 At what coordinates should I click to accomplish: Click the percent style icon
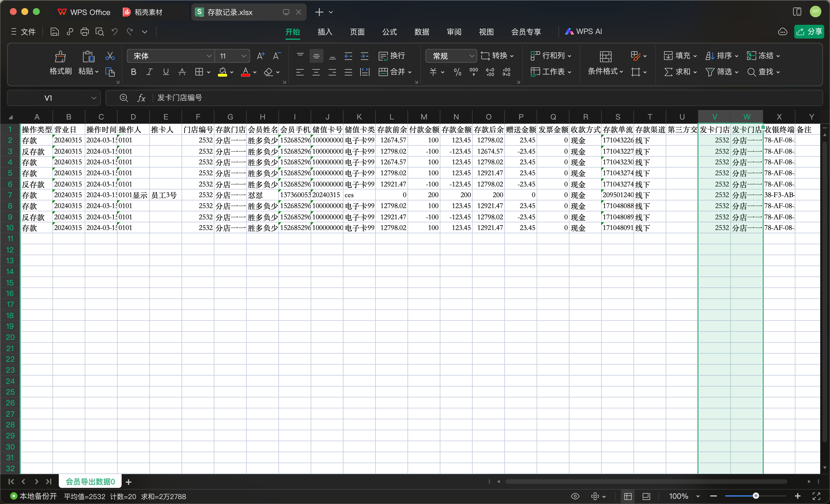(457, 72)
